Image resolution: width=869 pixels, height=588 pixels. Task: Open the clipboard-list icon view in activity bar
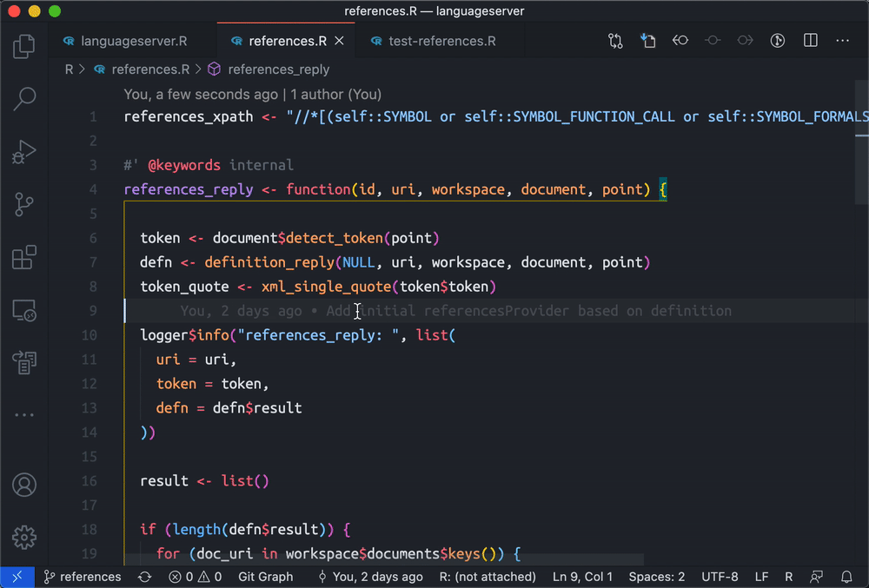click(23, 363)
